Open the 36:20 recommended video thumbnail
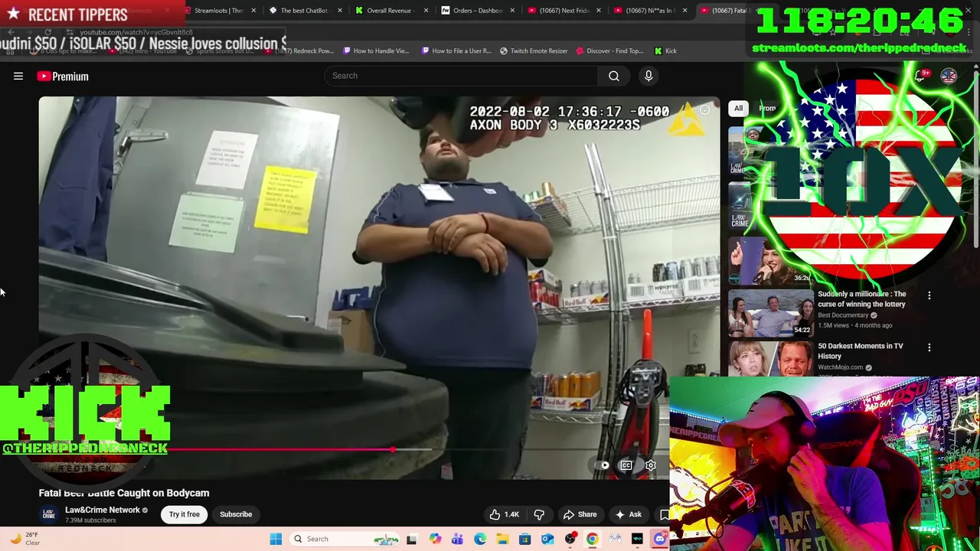Image resolution: width=980 pixels, height=551 pixels. pyautogui.click(x=771, y=261)
